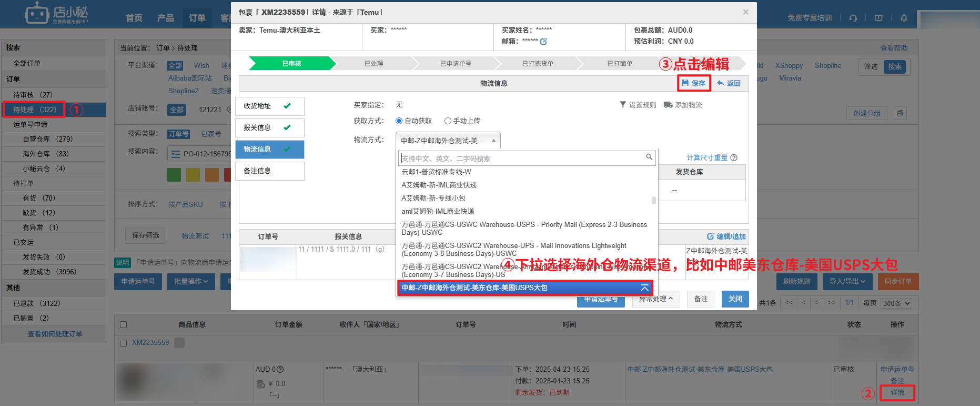Click the logistics dropdown list scrollbar

654,200
